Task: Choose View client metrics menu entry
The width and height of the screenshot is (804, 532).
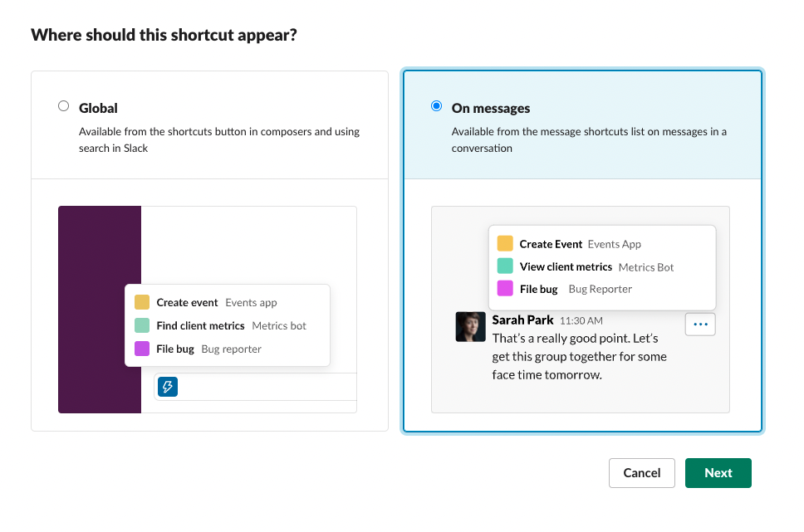Action: pyautogui.click(x=566, y=266)
